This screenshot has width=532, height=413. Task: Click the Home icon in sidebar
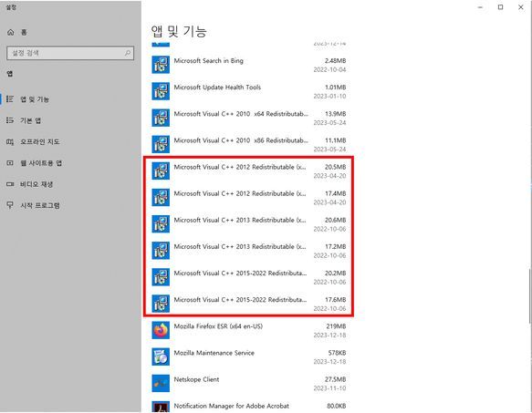pyautogui.click(x=11, y=33)
